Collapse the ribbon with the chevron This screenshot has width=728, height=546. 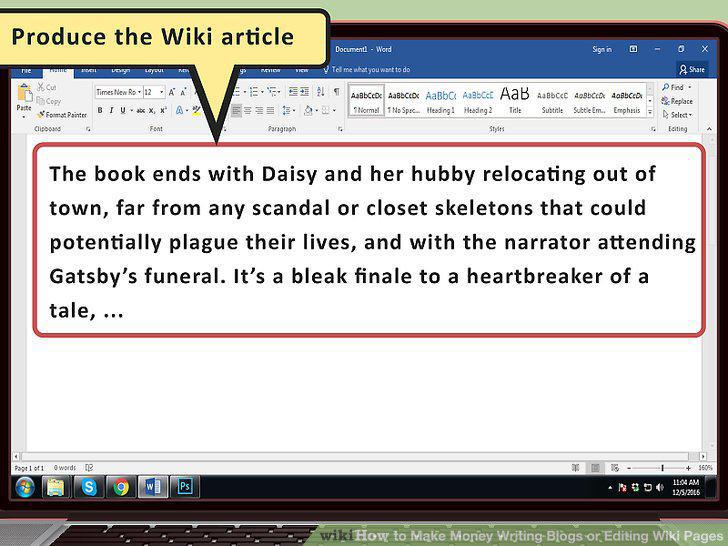[x=709, y=129]
